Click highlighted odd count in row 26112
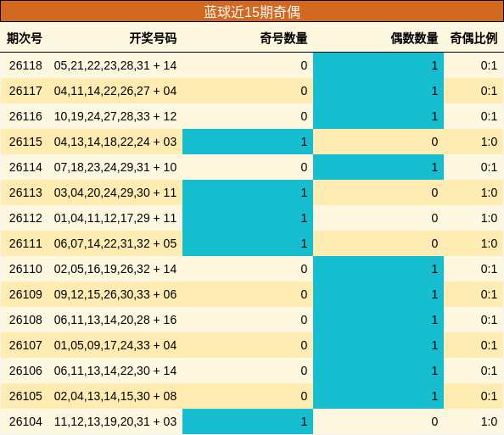 [x=248, y=218]
